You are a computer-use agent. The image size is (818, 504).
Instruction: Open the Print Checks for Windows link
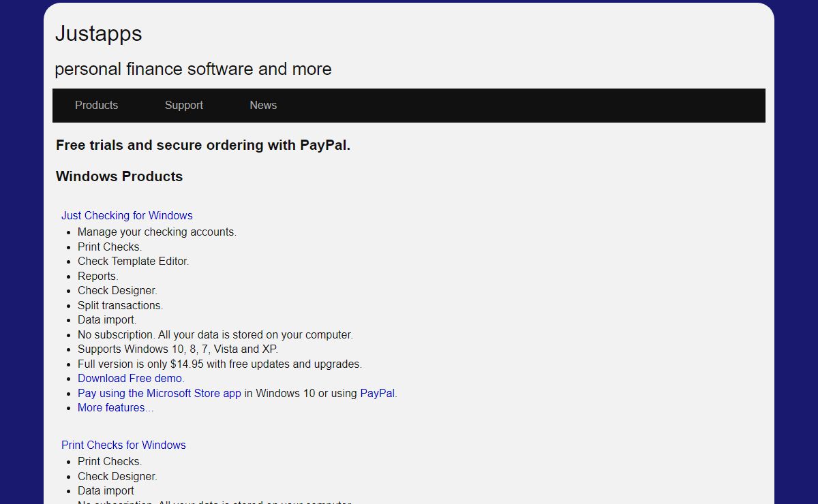click(x=123, y=445)
